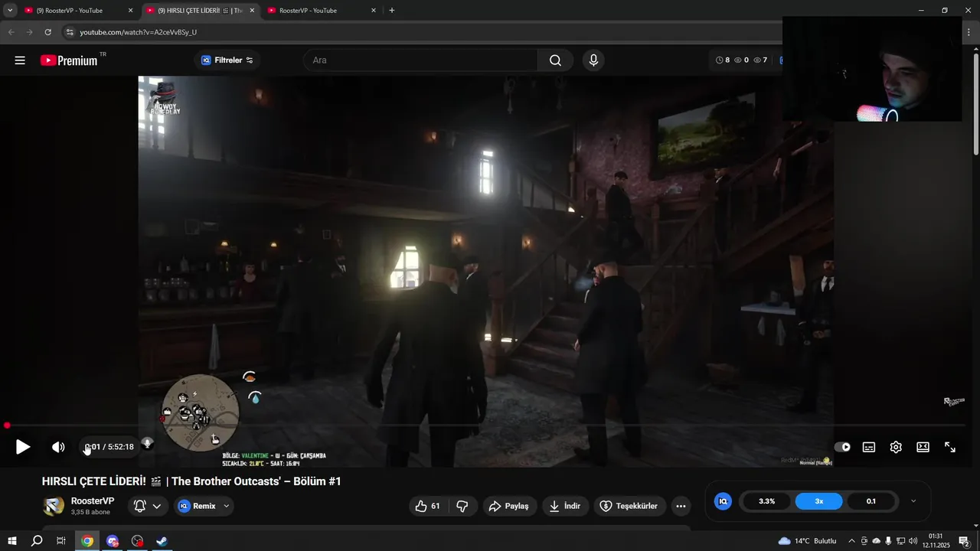
Task: Open the Windows Start menu
Action: coord(11,541)
